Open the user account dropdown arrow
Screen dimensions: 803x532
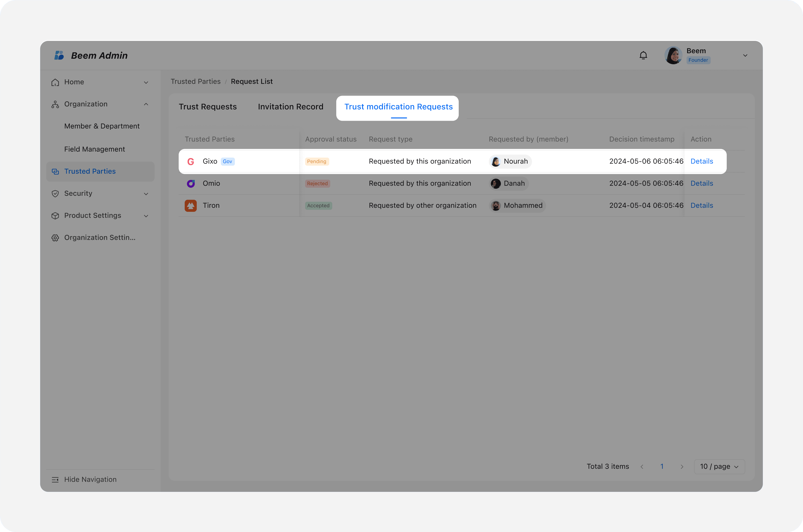pos(745,56)
